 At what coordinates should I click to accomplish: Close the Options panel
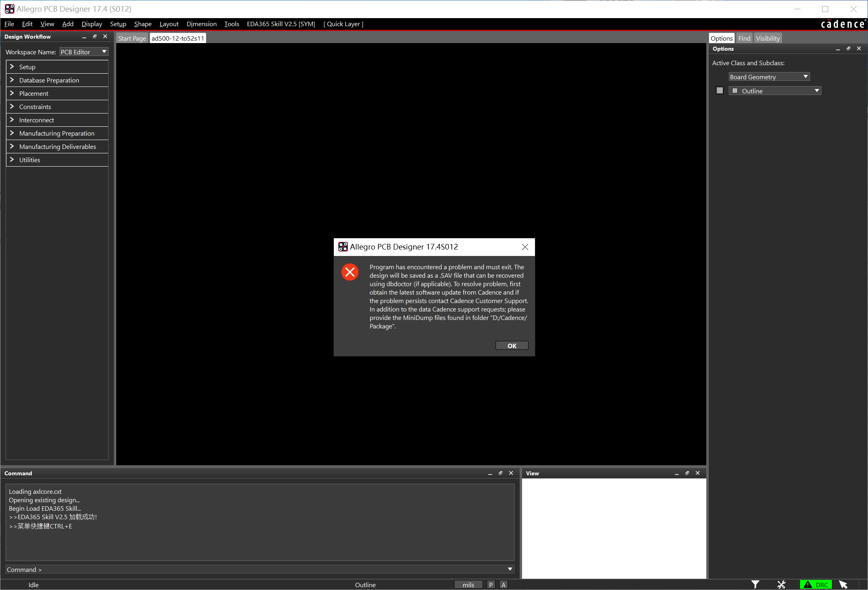(859, 49)
